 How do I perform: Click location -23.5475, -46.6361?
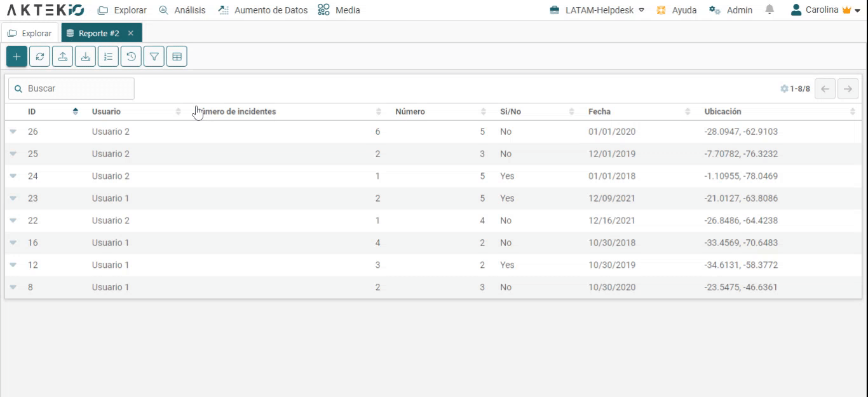tap(741, 288)
